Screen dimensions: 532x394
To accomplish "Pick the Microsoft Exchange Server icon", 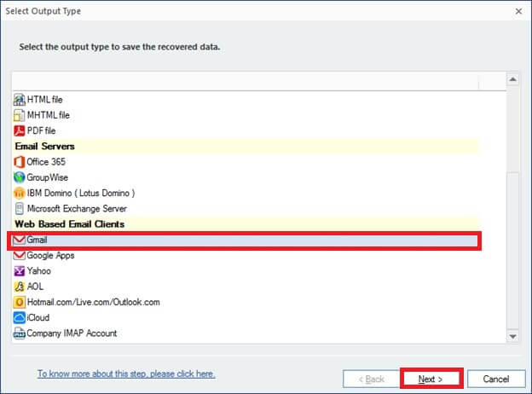I will coord(19,208).
